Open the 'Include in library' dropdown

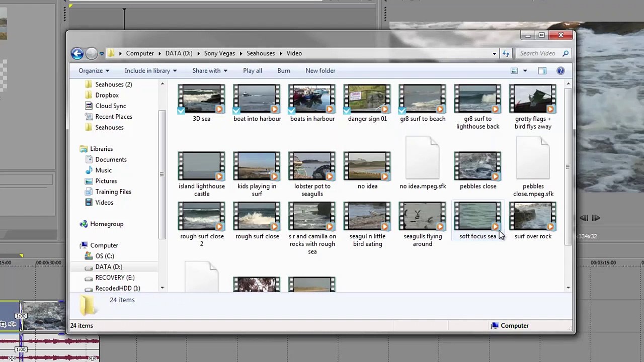pos(150,71)
